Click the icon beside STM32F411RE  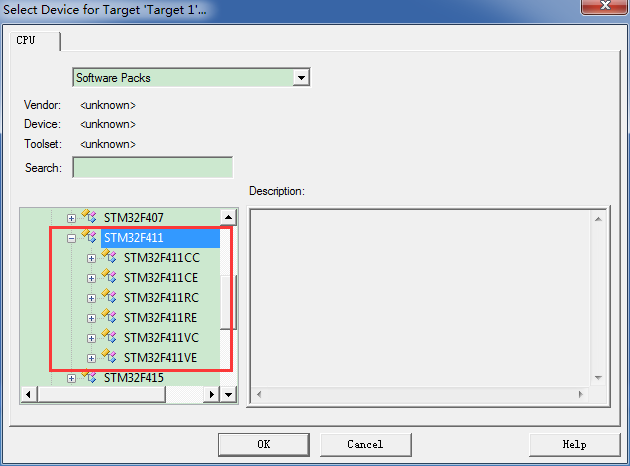point(109,317)
